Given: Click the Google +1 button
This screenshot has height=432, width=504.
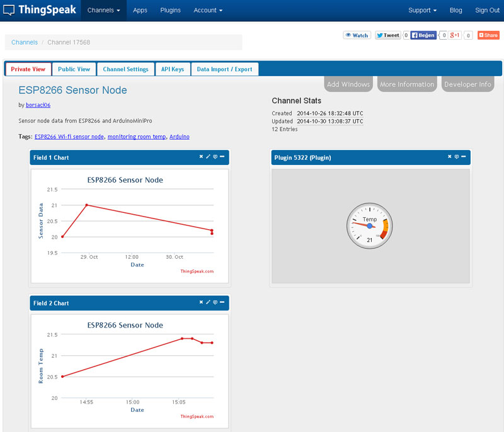Looking at the screenshot, I should pyautogui.click(x=454, y=35).
